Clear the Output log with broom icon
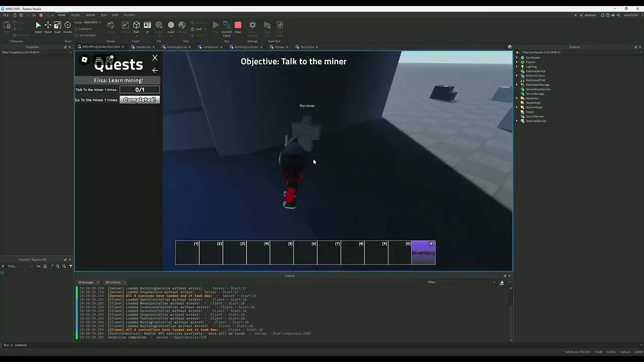 [x=502, y=283]
